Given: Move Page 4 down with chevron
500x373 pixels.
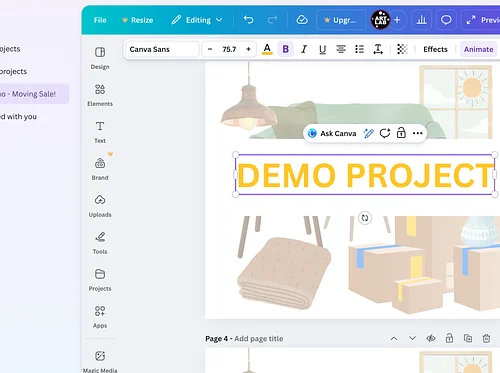Looking at the screenshot, I should (x=412, y=338).
